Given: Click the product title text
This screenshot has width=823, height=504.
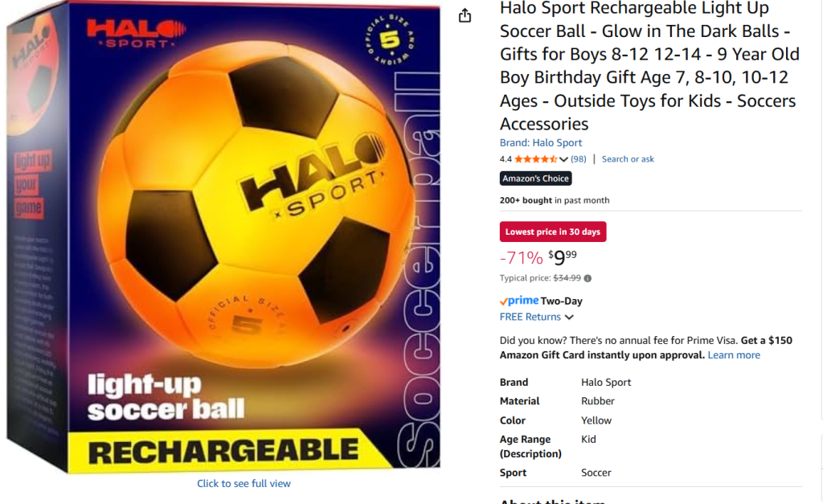Looking at the screenshot, I should tap(649, 66).
